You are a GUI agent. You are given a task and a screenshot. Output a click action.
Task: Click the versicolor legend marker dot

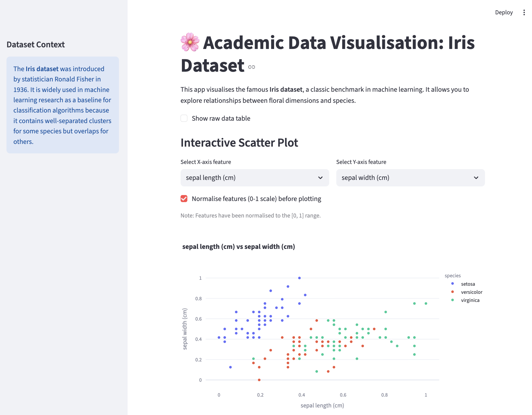click(x=453, y=292)
